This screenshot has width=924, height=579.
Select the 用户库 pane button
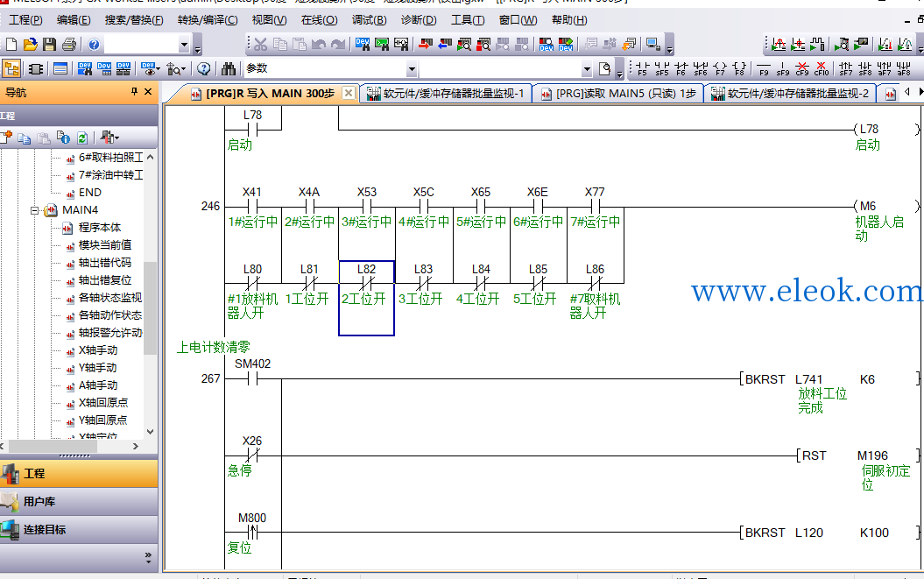click(x=79, y=502)
